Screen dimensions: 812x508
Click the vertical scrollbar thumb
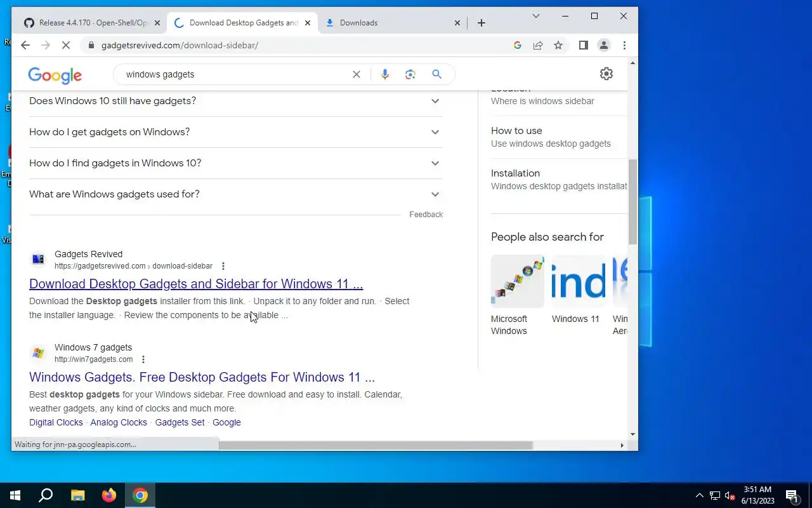(x=632, y=201)
